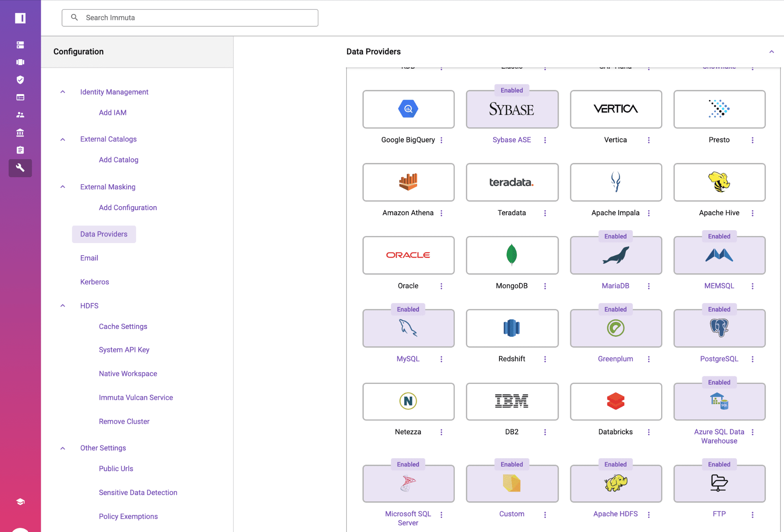784x532 pixels.
Task: Go to Native Workspace
Action: tap(128, 374)
